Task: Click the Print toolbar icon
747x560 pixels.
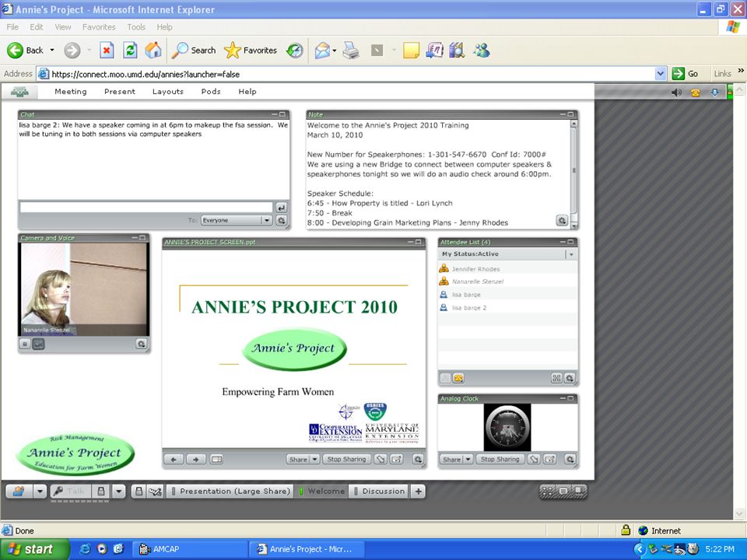Action: click(351, 50)
